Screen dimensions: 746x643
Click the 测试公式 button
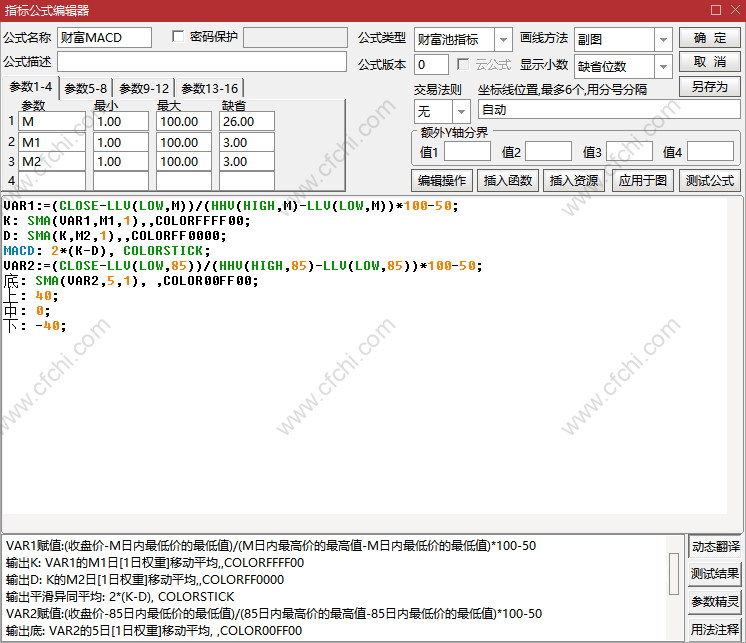(709, 181)
